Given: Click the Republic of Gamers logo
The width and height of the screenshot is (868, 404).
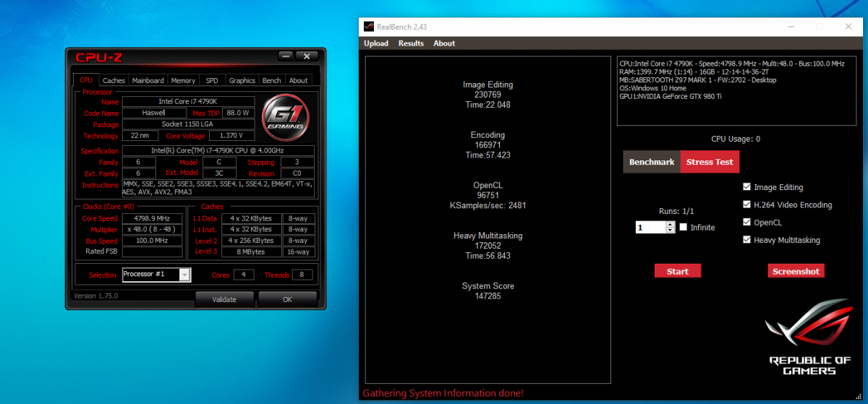Looking at the screenshot, I should (809, 338).
